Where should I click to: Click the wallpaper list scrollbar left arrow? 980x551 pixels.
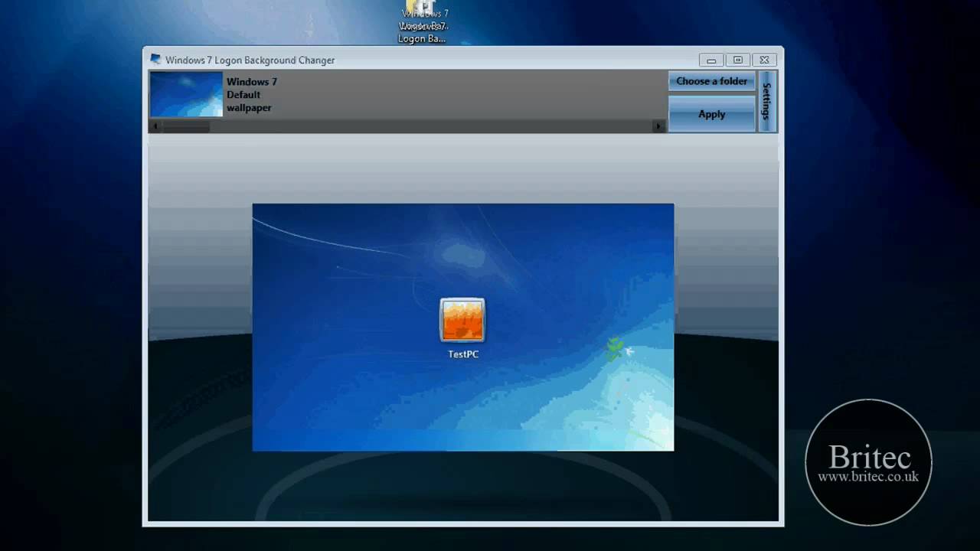[155, 126]
